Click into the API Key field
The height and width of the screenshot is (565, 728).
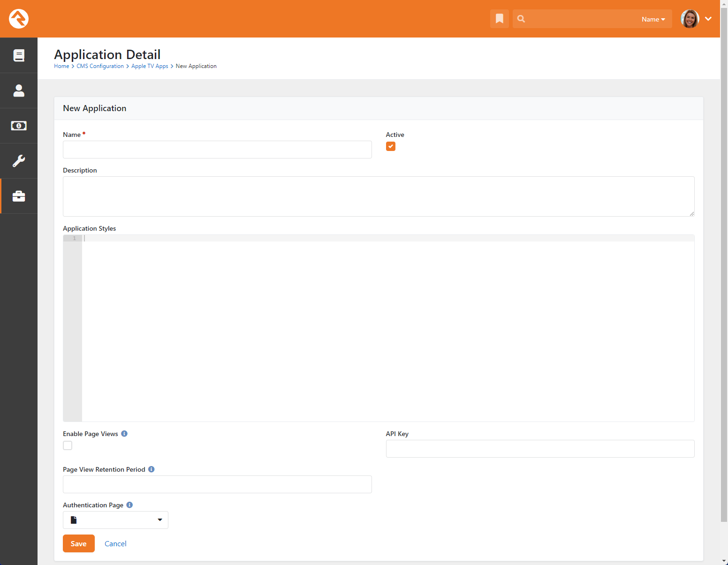tap(540, 449)
